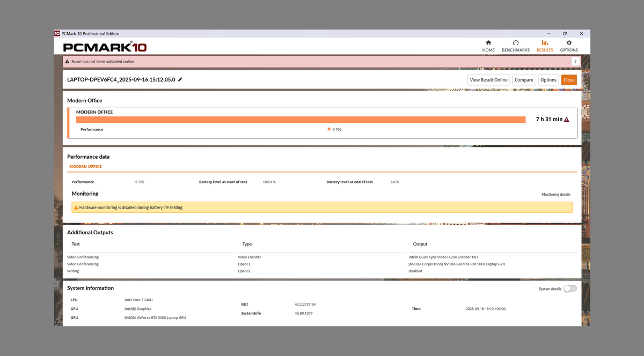Click the Additional Outputs heading
Screen dimensions: 644x356
tap(90, 232)
